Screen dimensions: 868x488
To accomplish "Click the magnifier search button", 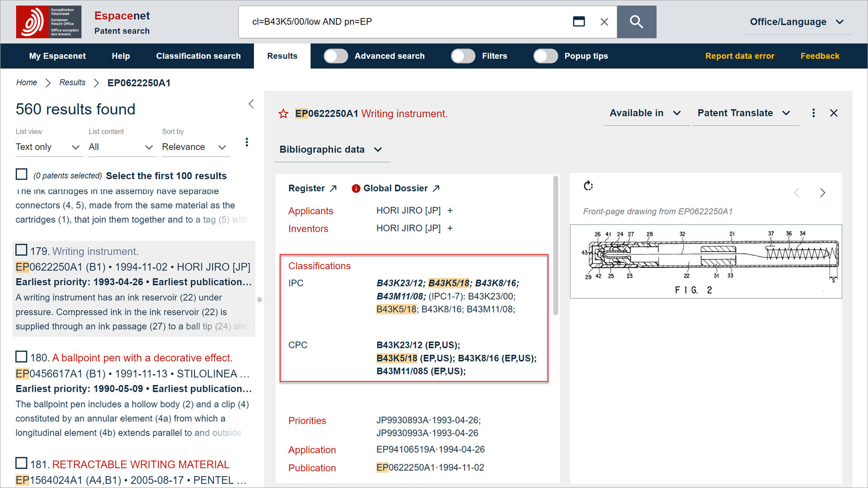I will [636, 22].
